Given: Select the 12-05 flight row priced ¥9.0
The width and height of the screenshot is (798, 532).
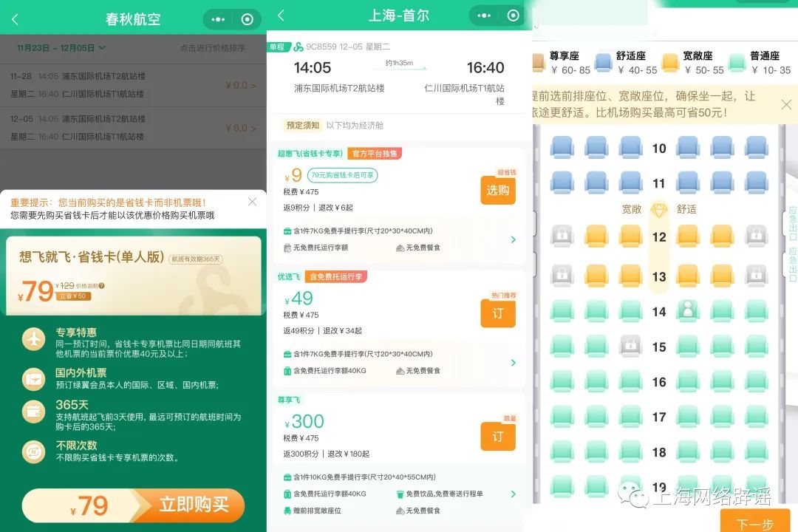Looking at the screenshot, I should pyautogui.click(x=133, y=128).
